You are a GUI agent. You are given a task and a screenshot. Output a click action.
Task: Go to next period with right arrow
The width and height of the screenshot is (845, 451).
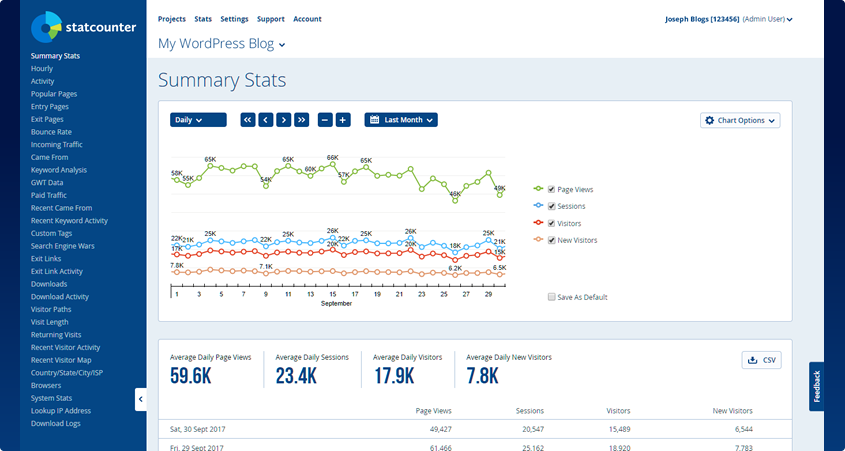283,120
